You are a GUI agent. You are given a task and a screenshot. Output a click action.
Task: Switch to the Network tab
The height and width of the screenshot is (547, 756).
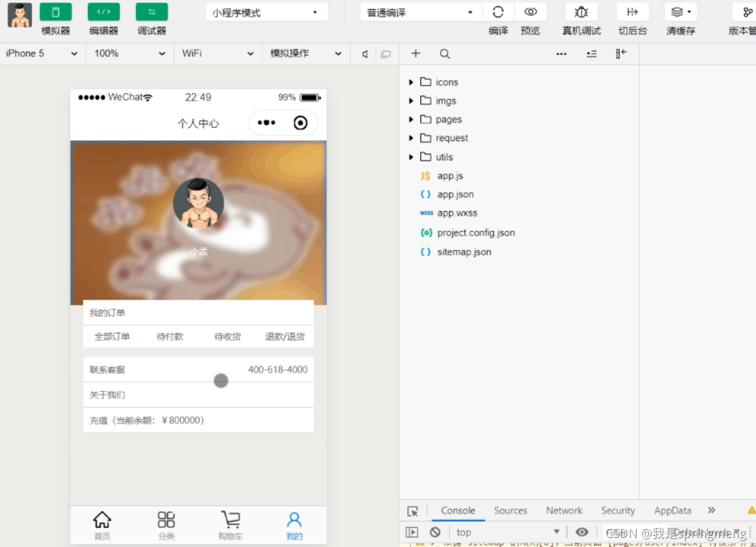tap(564, 510)
